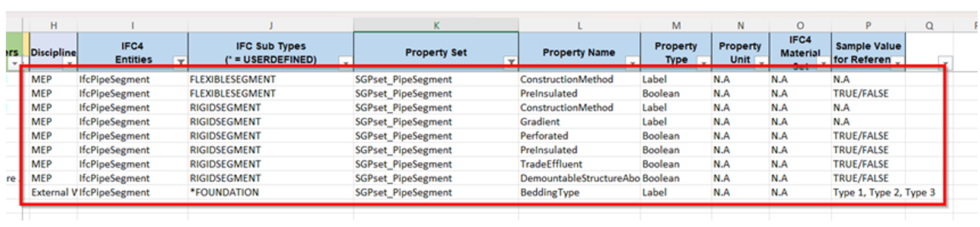This screenshot has width=980, height=227.
Task: Open the Discipline column filter dropdown
Action: (x=70, y=62)
